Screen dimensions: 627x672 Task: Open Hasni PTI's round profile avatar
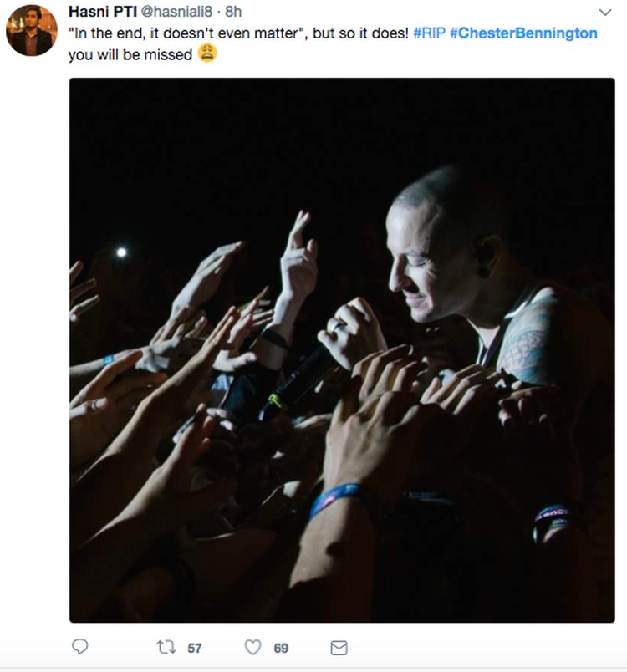click(32, 30)
